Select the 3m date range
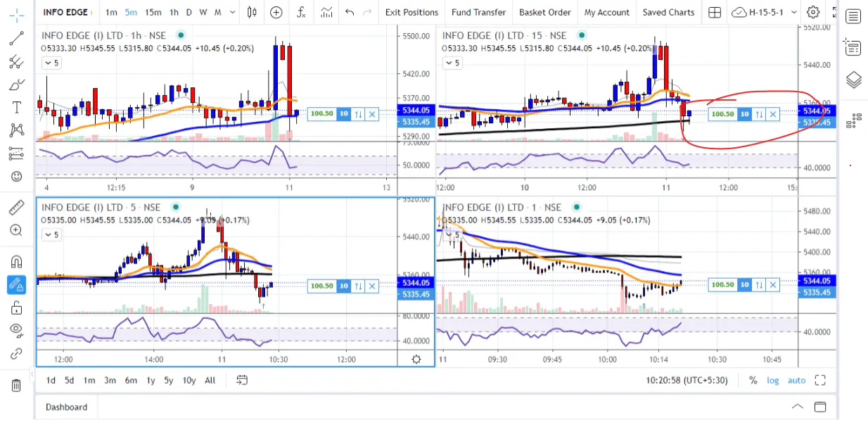The image size is (868, 421). [110, 380]
